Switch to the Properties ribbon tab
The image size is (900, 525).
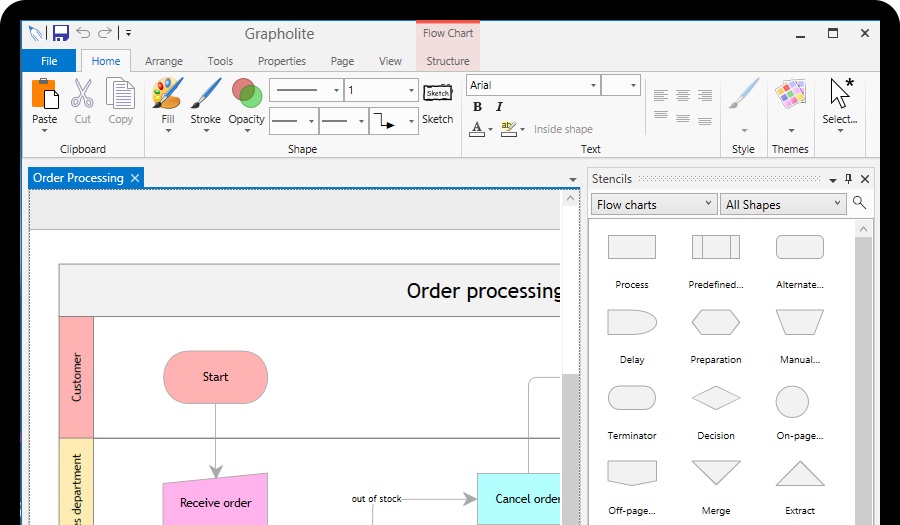pos(281,61)
